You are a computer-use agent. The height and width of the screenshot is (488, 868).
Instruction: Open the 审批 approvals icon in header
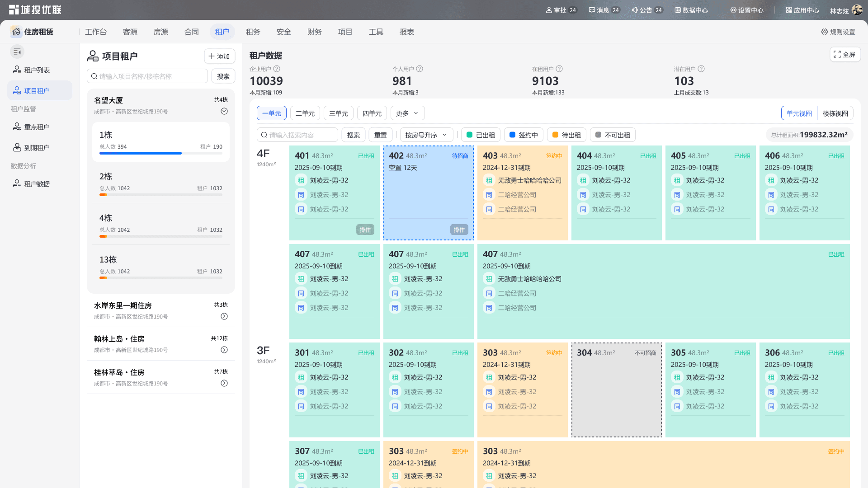tap(549, 10)
